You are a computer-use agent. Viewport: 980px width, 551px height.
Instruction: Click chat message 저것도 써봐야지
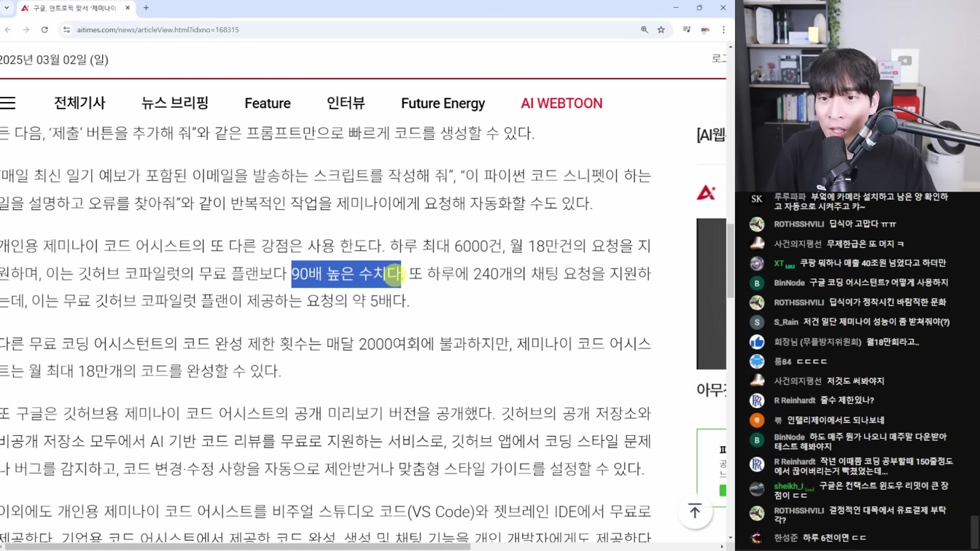click(855, 381)
